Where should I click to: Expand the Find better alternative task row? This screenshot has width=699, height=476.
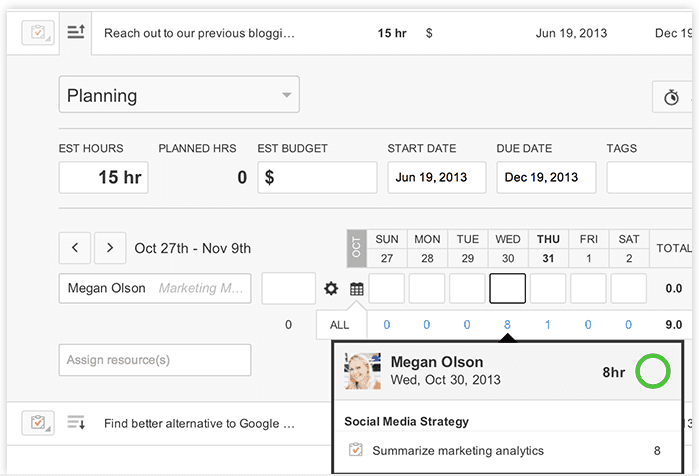[76, 423]
